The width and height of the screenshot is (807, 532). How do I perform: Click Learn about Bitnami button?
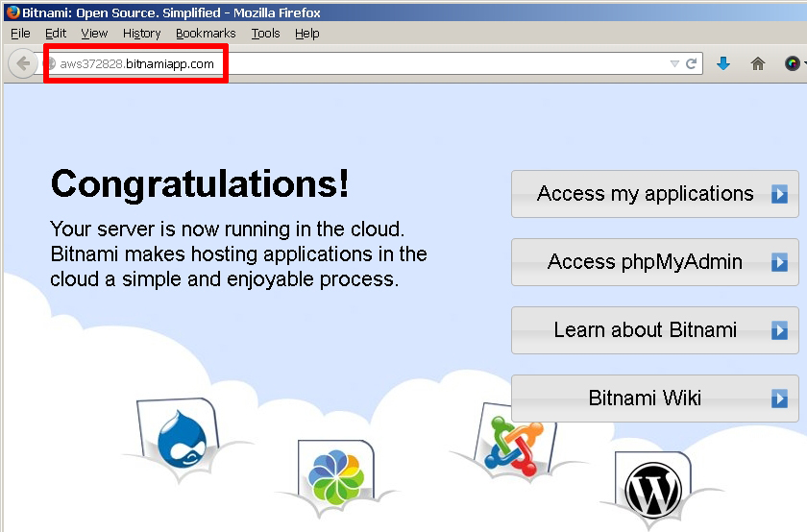654,329
